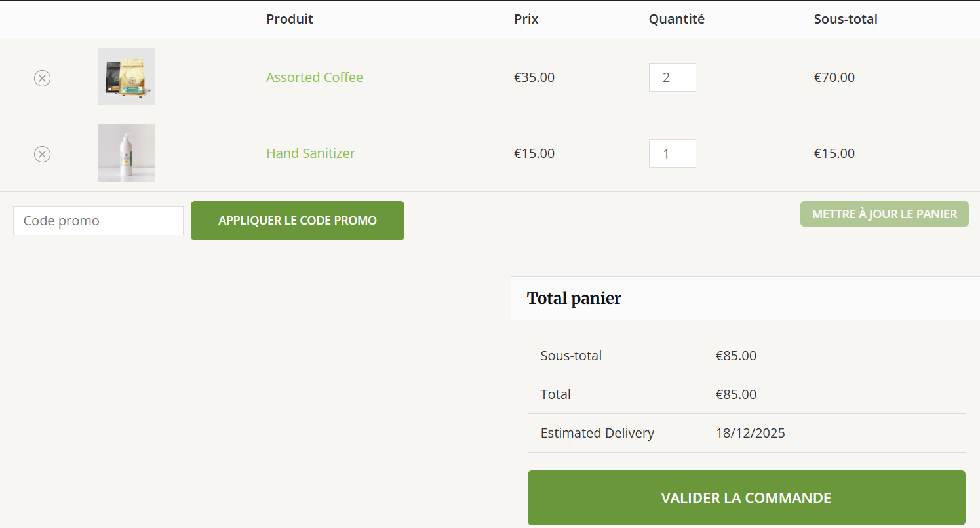Click the Hand Sanitizer product image

pos(127,153)
